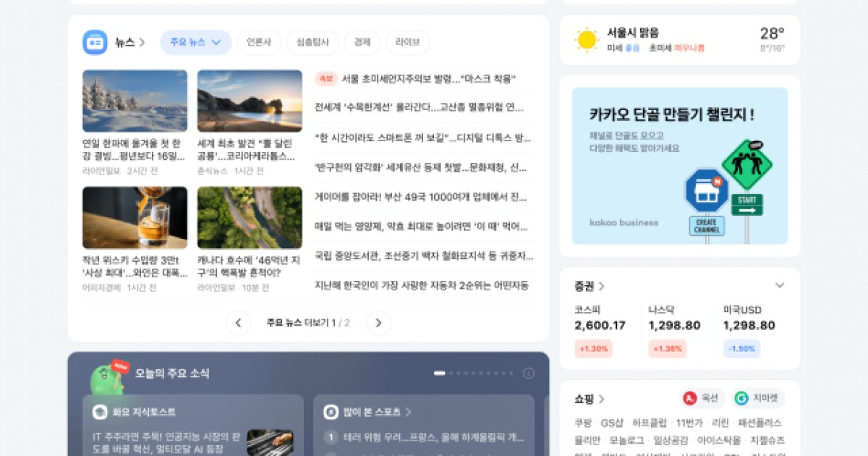Viewport: 868px width, 456px height.
Task: Open 서울시 맑음 weather details
Action: (x=633, y=33)
